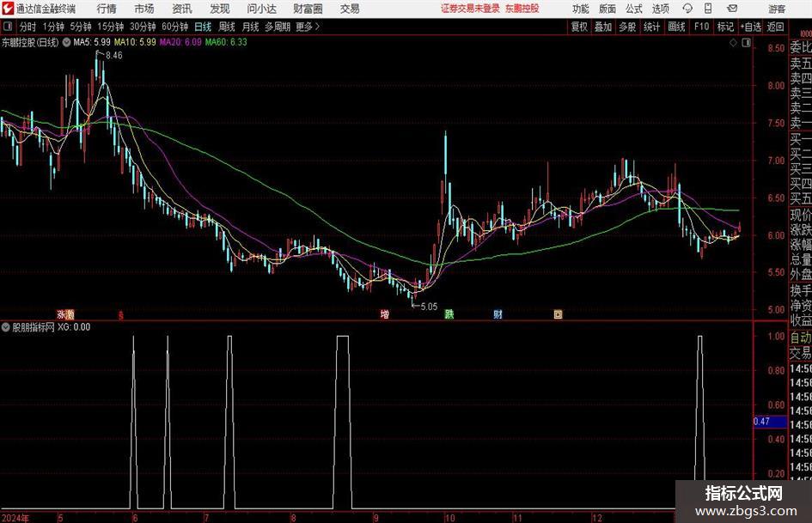Click the 多股 button

point(627,27)
